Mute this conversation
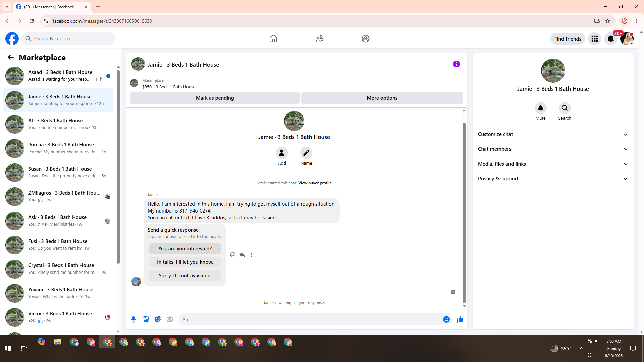The image size is (644, 362). (540, 108)
